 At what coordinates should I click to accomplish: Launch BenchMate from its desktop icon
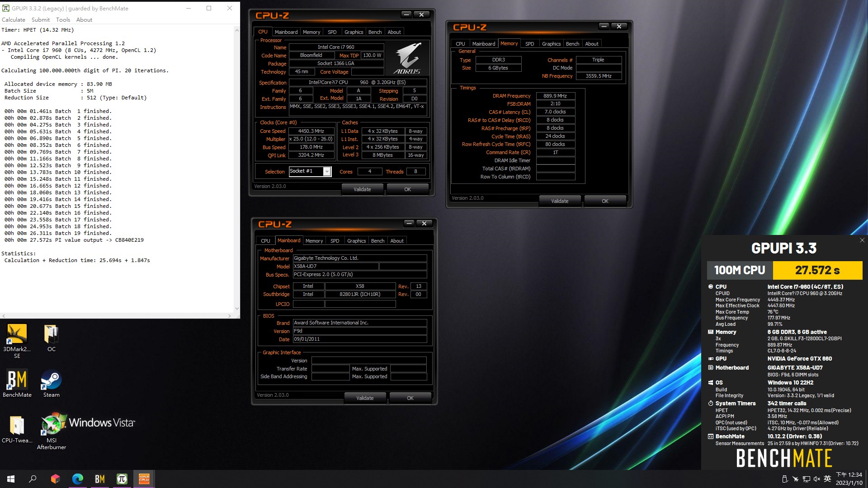coord(17,384)
